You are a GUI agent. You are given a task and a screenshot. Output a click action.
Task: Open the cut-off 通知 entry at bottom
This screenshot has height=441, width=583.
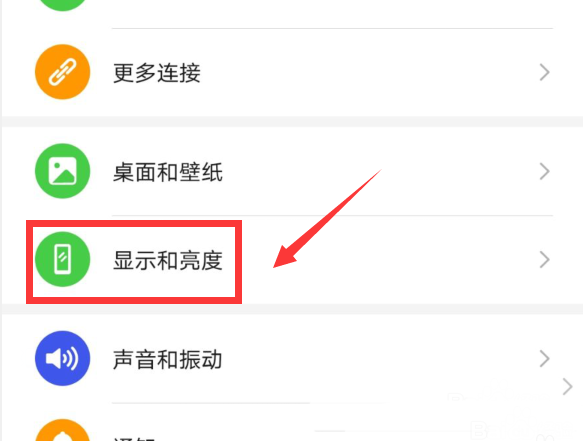pyautogui.click(x=292, y=424)
